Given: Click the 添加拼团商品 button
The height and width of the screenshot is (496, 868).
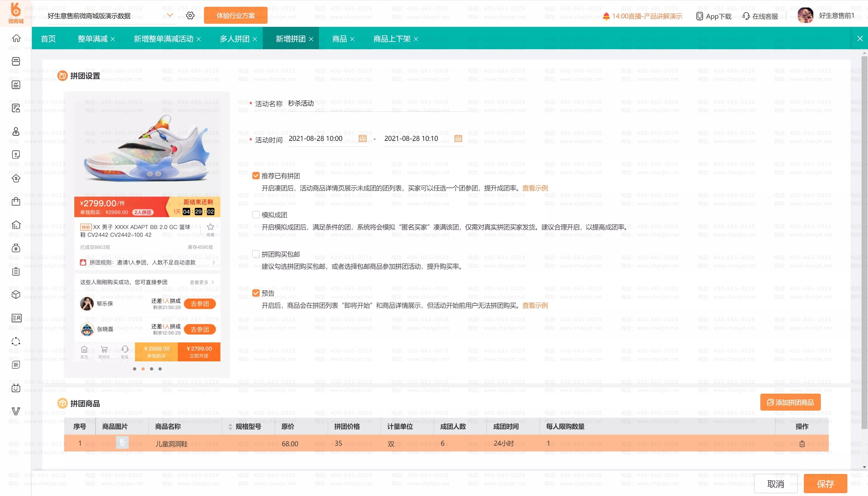Looking at the screenshot, I should click(790, 402).
